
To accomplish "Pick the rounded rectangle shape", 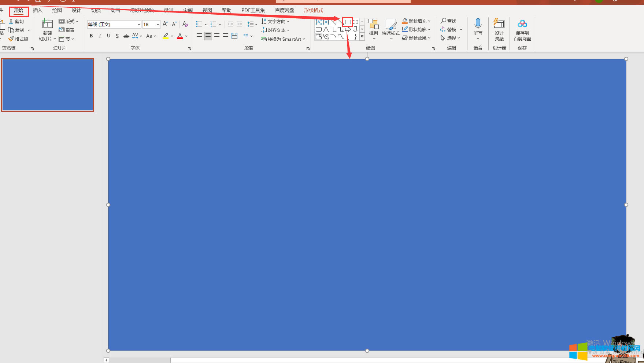I will [x=319, y=29].
